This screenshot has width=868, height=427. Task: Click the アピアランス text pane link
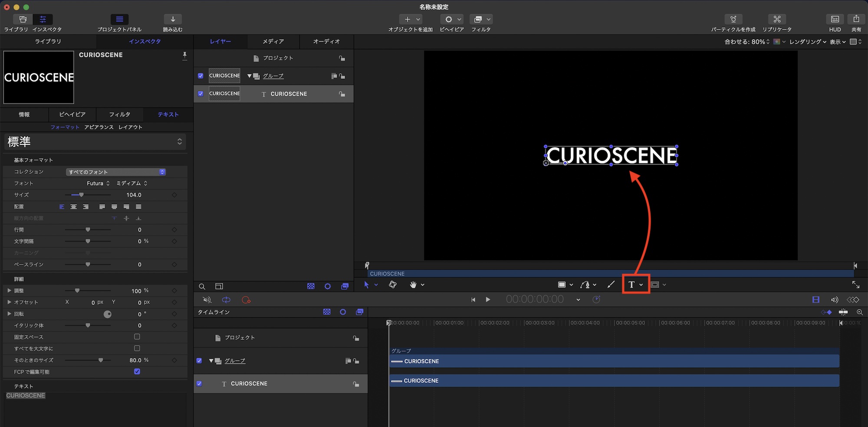(x=99, y=127)
